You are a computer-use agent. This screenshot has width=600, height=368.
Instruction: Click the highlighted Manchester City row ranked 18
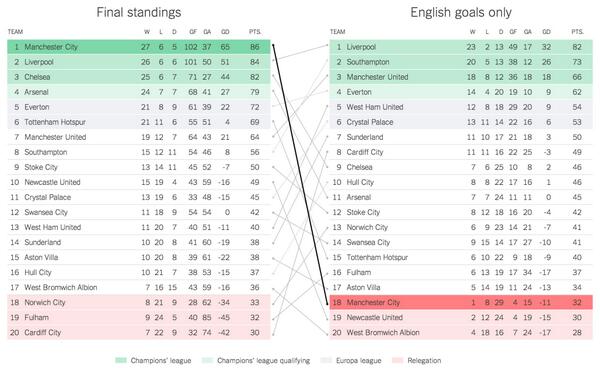(461, 302)
